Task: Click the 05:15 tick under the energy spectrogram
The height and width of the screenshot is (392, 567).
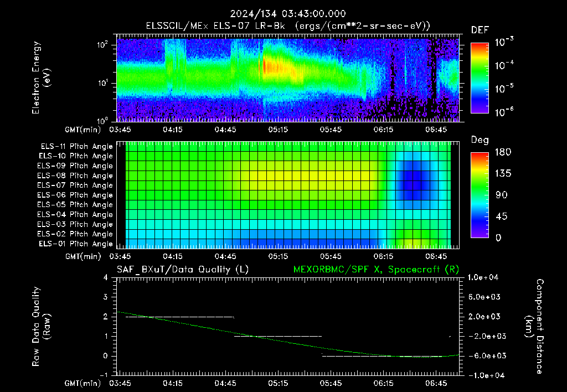Action: [278, 130]
